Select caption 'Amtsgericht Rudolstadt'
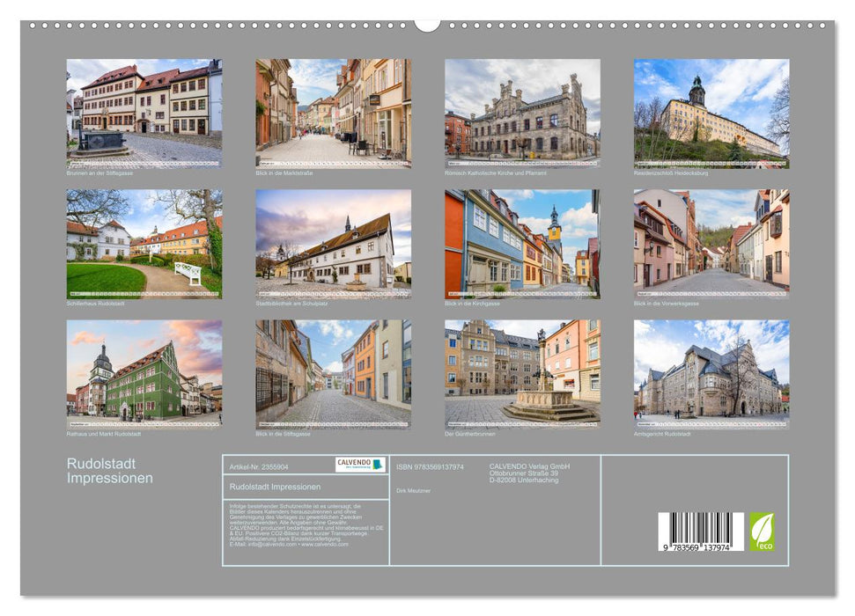The image size is (855, 616). pyautogui.click(x=662, y=435)
